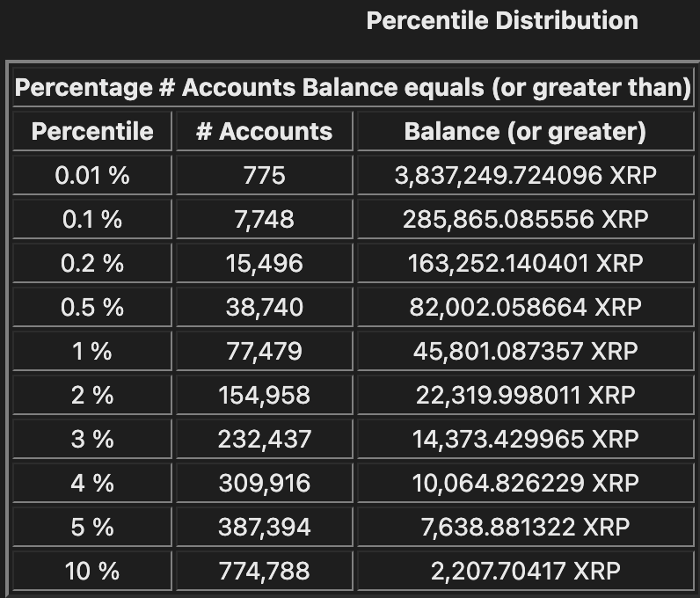
Task: Select the 0.1 % percentile cell
Action: [92, 220]
